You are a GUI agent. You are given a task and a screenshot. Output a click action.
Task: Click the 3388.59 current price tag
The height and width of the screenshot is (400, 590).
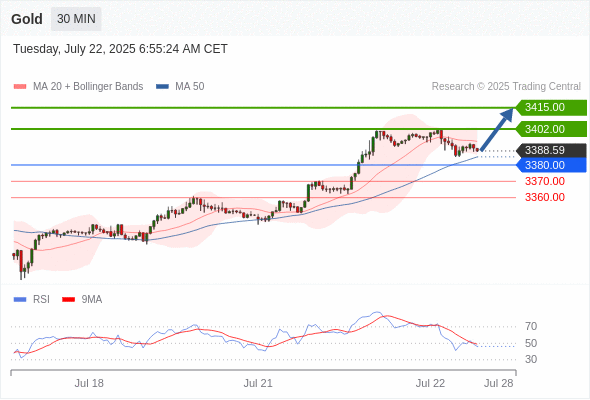coord(551,151)
